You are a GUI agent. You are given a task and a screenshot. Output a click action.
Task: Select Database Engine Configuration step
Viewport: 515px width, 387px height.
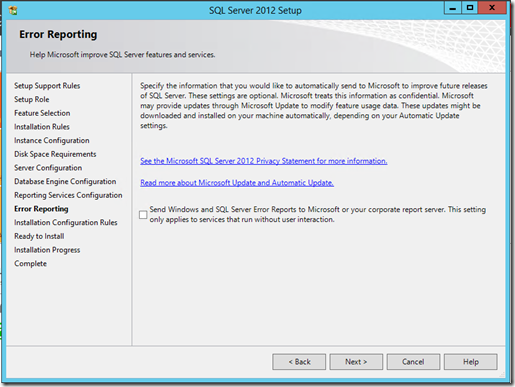pyautogui.click(x=65, y=181)
